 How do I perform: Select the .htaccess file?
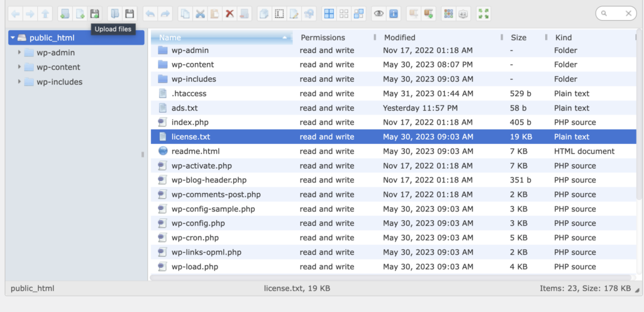394,94
